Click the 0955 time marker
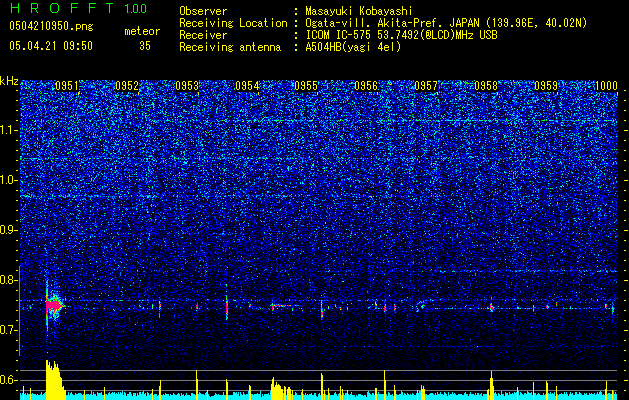The image size is (629, 400). (306, 86)
